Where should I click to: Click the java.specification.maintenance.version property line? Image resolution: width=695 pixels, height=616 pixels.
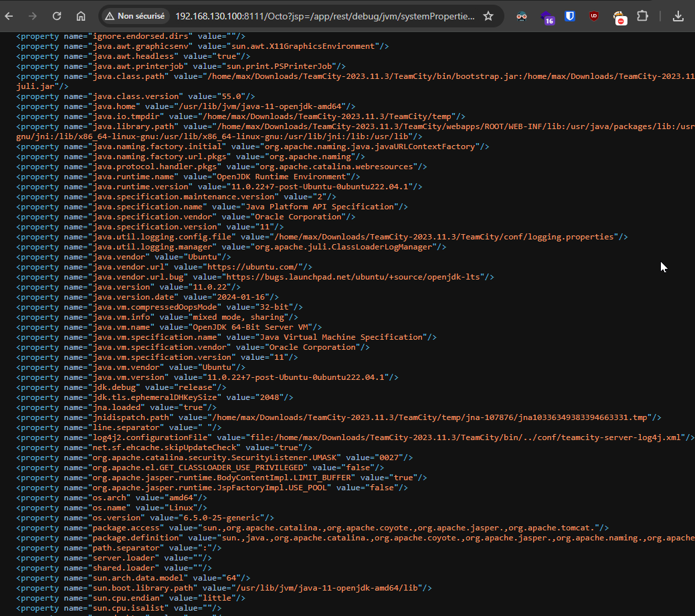coord(177,197)
